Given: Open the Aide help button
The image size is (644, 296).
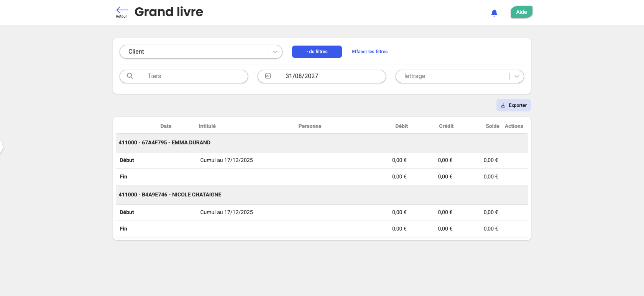Looking at the screenshot, I should click(521, 12).
